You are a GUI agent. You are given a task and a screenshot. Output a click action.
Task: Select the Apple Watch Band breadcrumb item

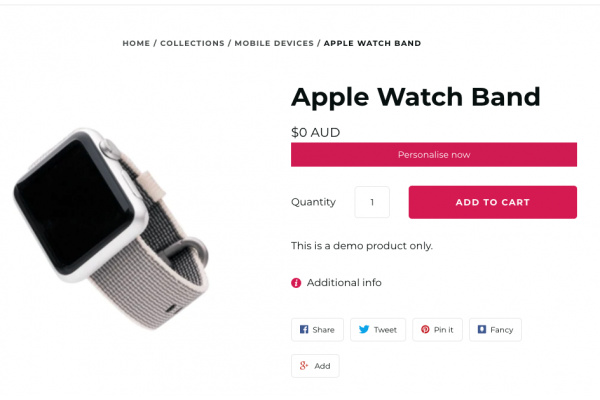point(372,43)
